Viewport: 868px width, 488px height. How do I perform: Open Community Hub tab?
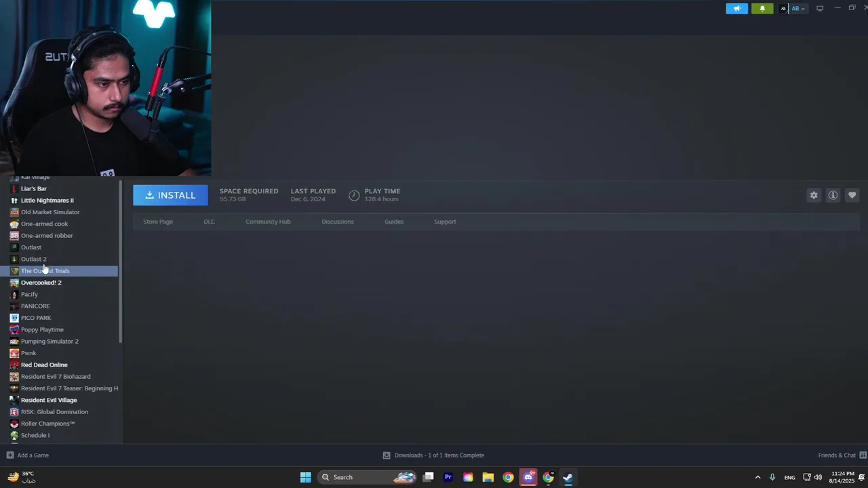tap(268, 222)
